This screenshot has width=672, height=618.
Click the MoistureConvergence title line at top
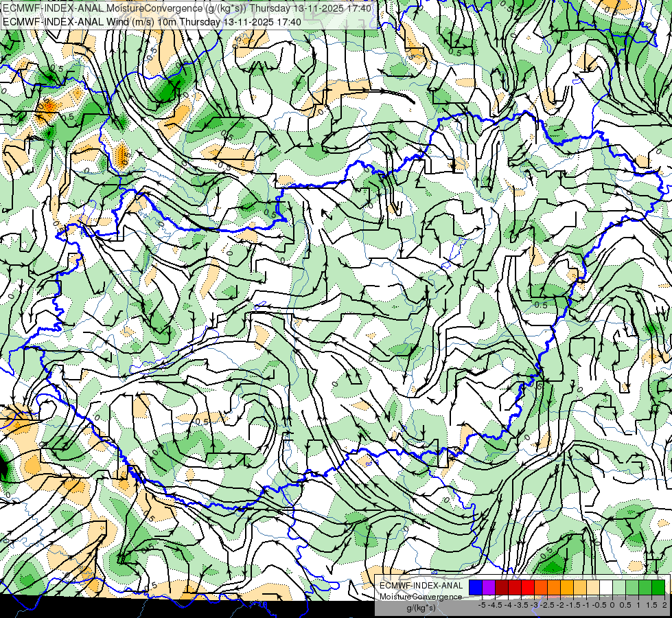coord(187,8)
